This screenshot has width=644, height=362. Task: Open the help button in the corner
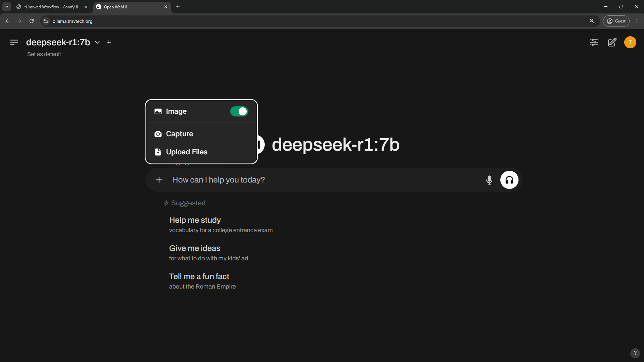635,353
